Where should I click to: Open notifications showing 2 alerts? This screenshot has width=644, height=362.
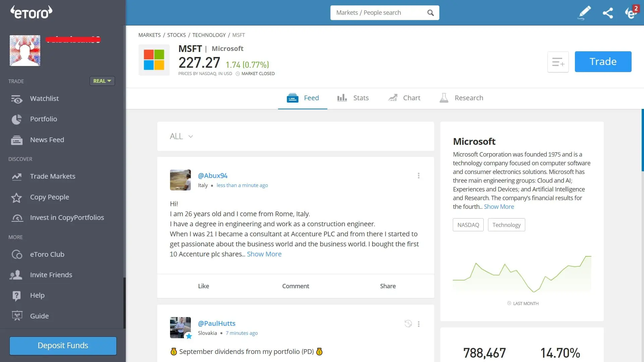(x=632, y=13)
